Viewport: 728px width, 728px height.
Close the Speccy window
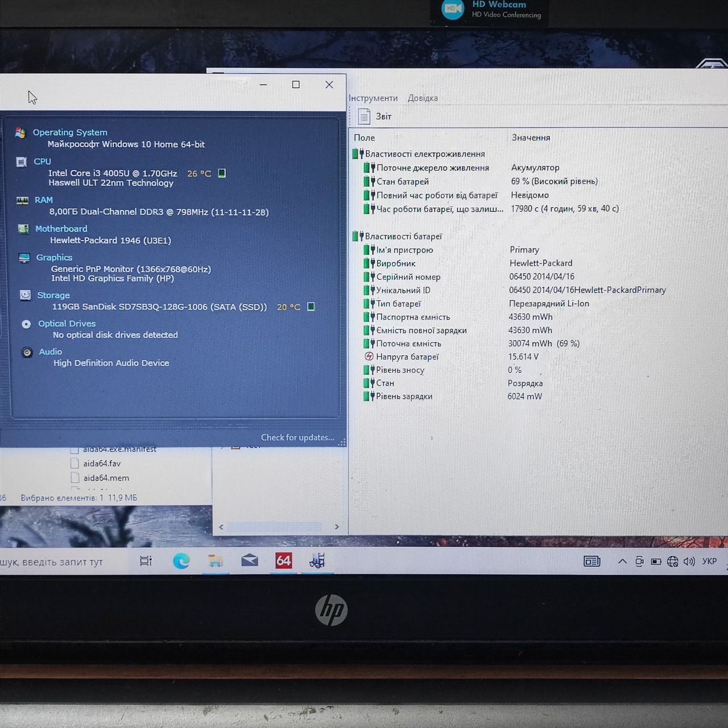pos(329,85)
